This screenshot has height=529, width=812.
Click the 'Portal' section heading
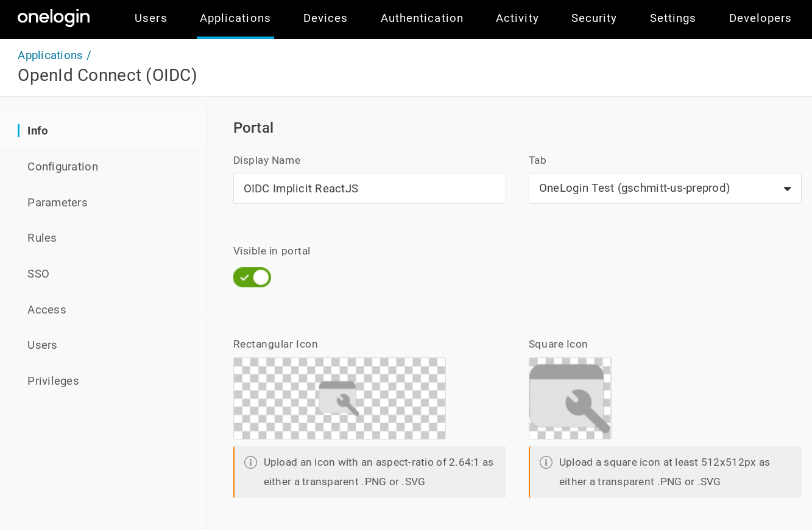pyautogui.click(x=253, y=128)
